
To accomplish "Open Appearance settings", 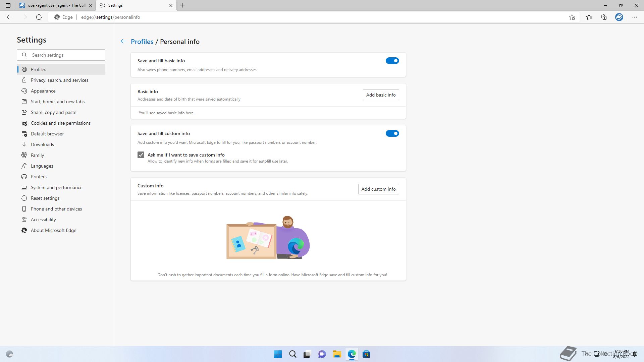I will click(x=61, y=91).
